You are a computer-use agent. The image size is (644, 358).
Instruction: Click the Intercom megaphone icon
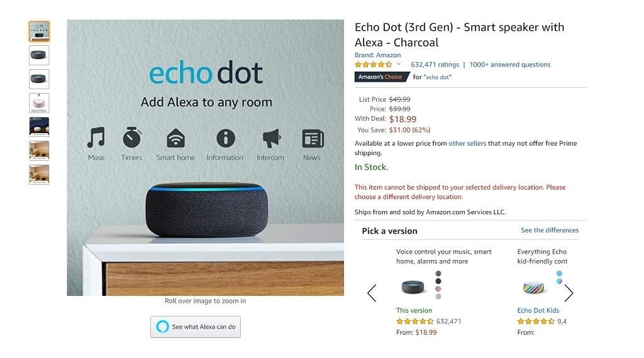272,138
